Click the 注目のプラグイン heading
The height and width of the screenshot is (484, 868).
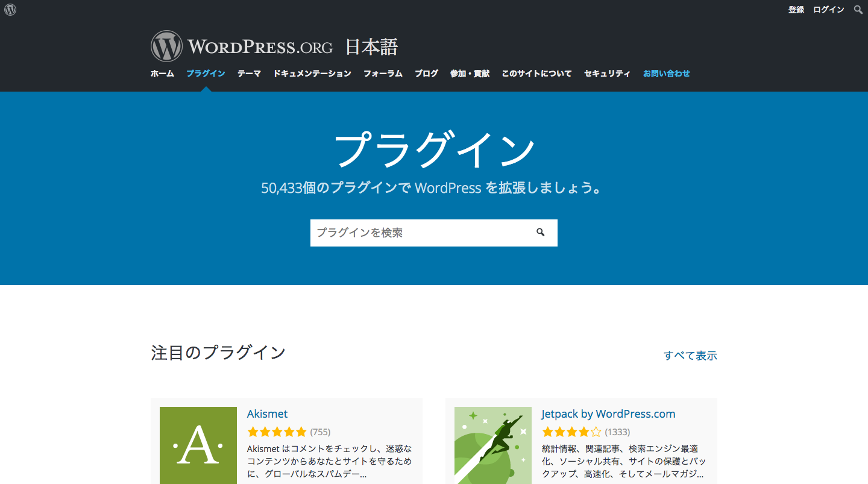click(x=218, y=353)
